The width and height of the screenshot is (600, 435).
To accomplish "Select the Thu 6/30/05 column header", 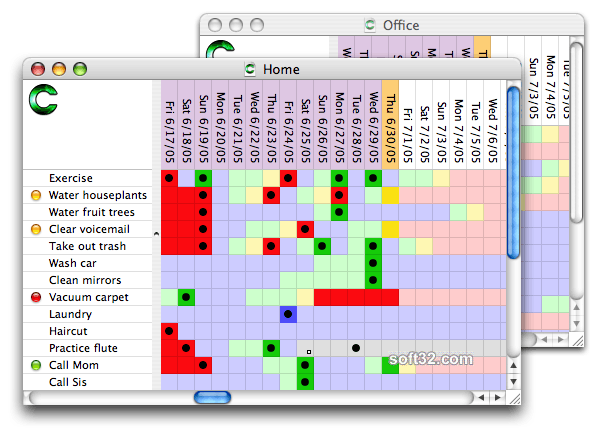I will pyautogui.click(x=390, y=125).
